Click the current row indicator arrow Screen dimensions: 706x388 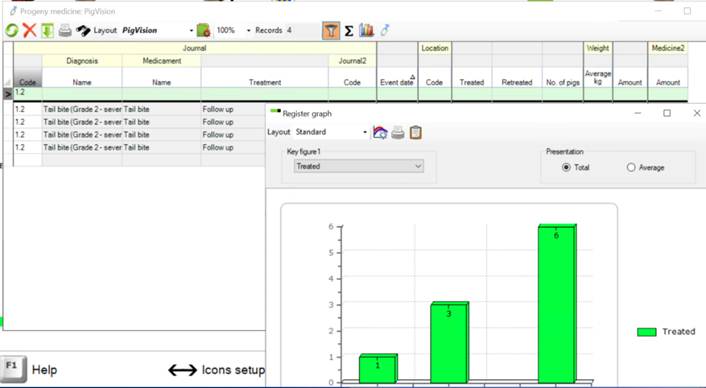tap(8, 94)
